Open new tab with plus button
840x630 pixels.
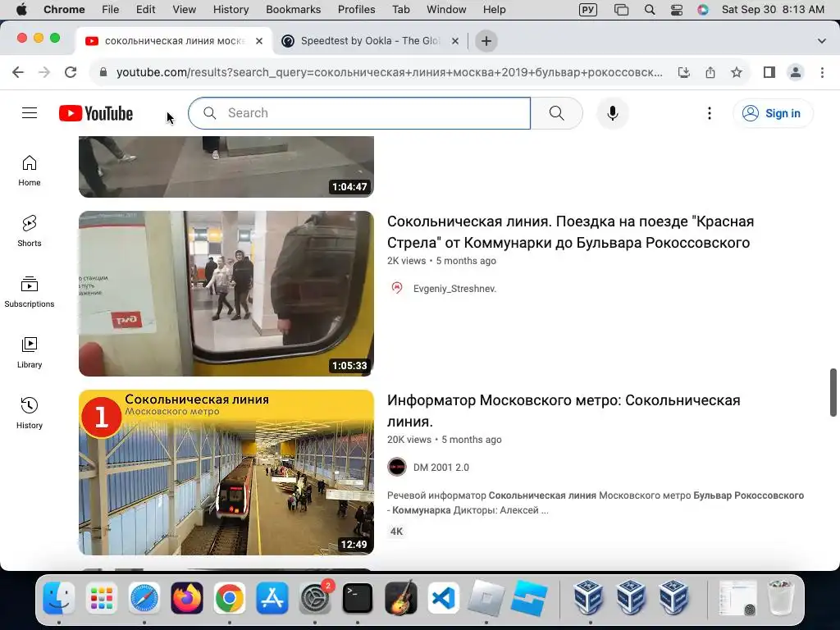click(486, 41)
